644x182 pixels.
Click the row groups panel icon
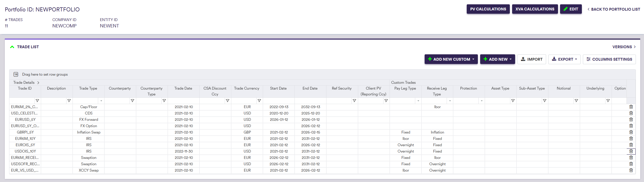point(16,74)
